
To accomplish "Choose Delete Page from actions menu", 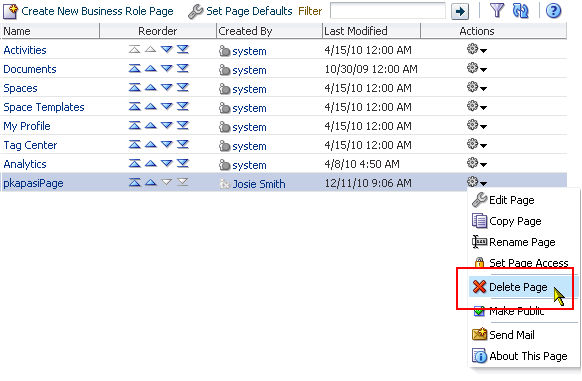I will point(518,287).
